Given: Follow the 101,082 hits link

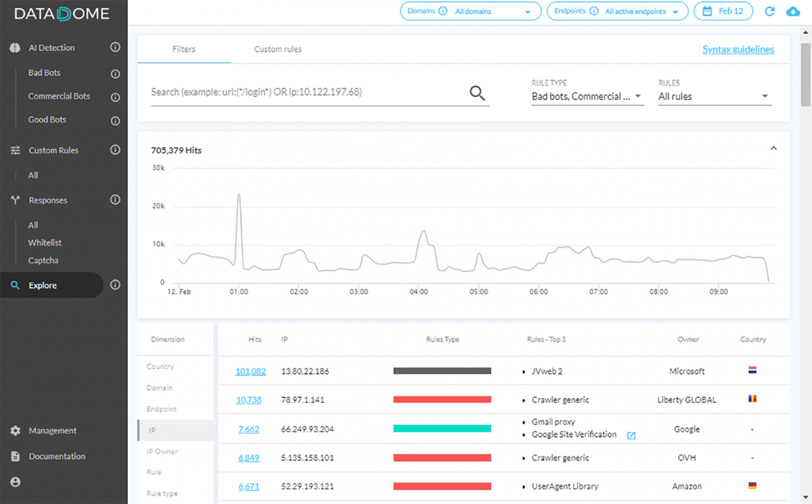Looking at the screenshot, I should (x=249, y=371).
